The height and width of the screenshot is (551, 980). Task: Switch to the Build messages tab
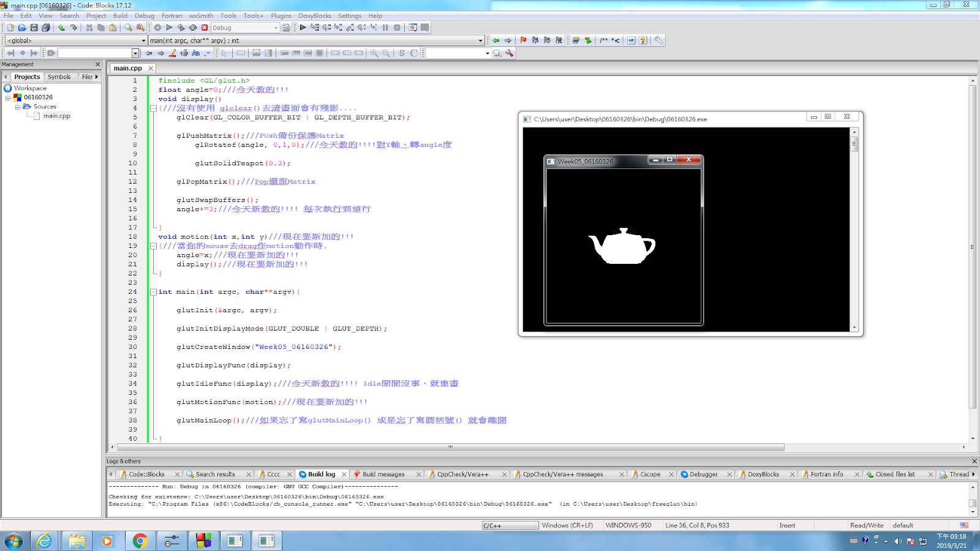(x=383, y=474)
